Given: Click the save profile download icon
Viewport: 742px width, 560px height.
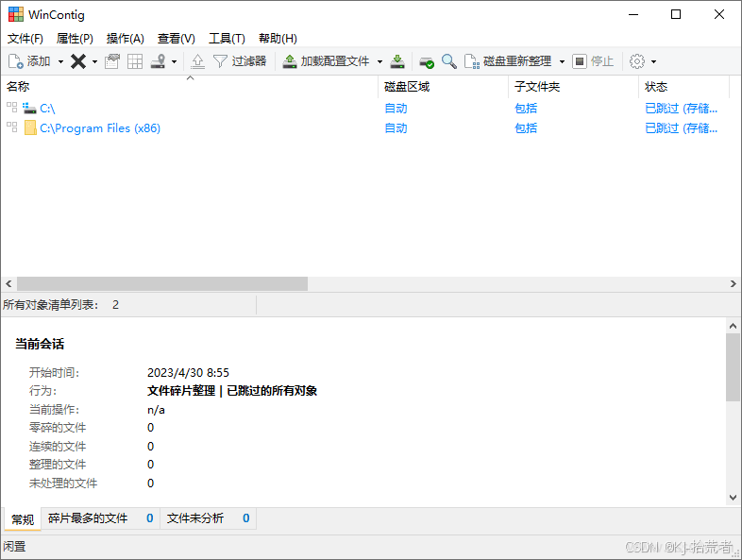Looking at the screenshot, I should coord(397,61).
